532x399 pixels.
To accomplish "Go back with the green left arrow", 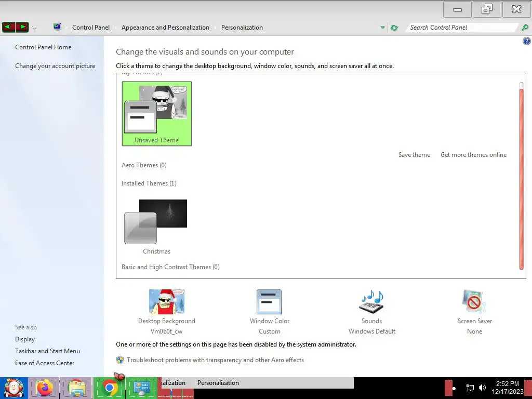I will click(8, 27).
